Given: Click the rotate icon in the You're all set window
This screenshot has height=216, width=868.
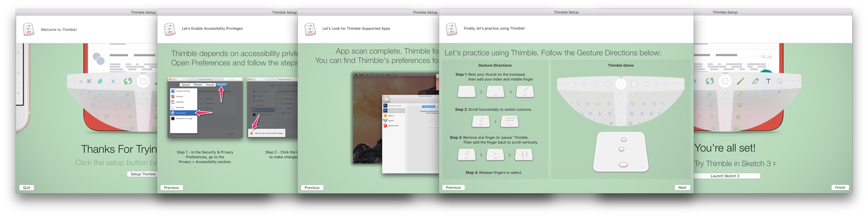Looking at the screenshot, I should 710,81.
